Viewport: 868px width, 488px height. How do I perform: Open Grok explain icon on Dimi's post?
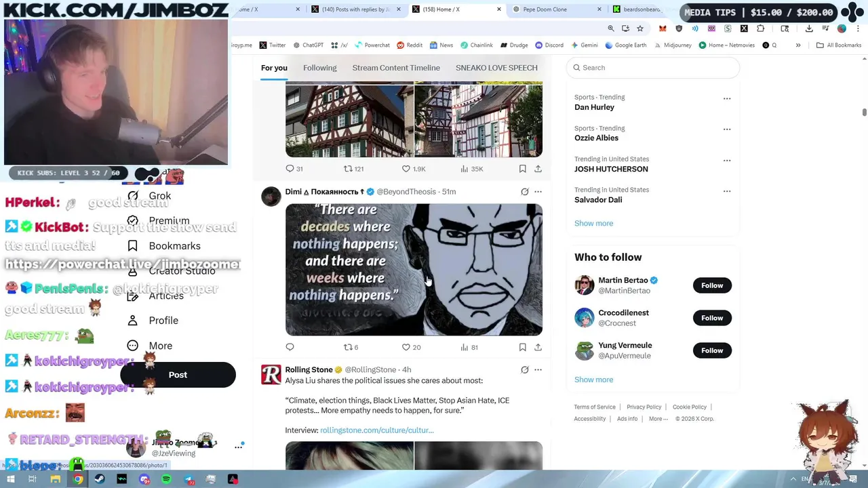pyautogui.click(x=524, y=192)
